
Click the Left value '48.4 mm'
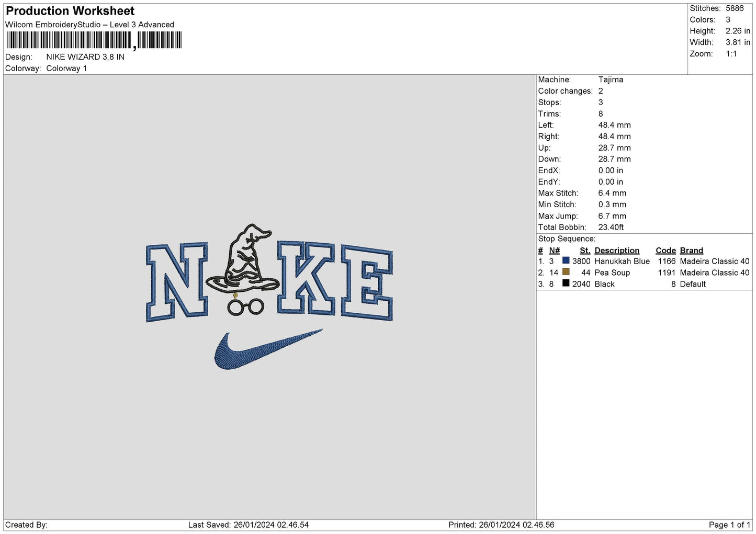[615, 125]
